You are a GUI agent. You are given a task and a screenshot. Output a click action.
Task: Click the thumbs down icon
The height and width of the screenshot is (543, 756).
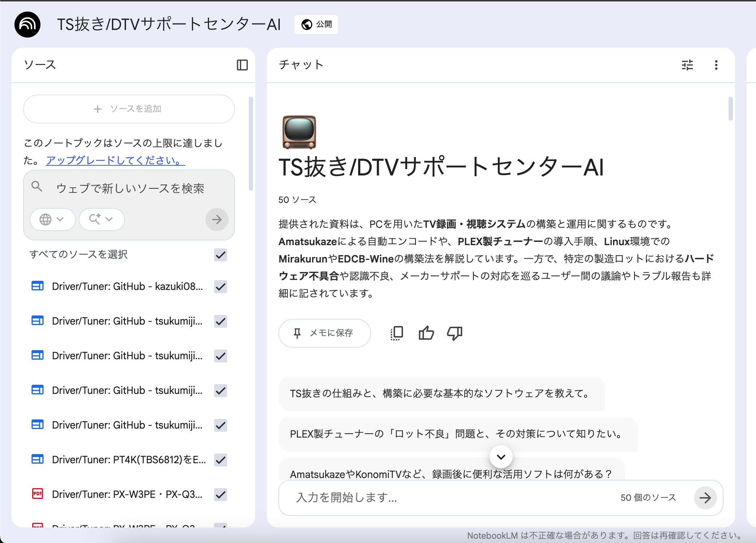pos(455,333)
